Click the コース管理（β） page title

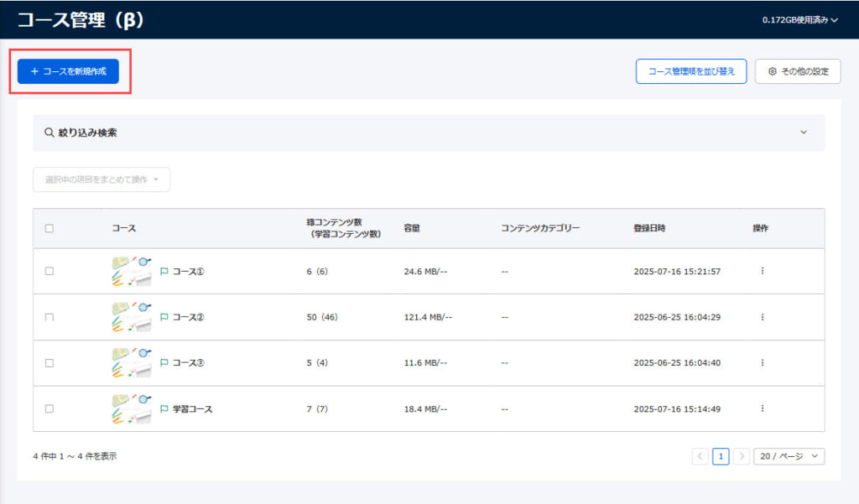coord(81,20)
